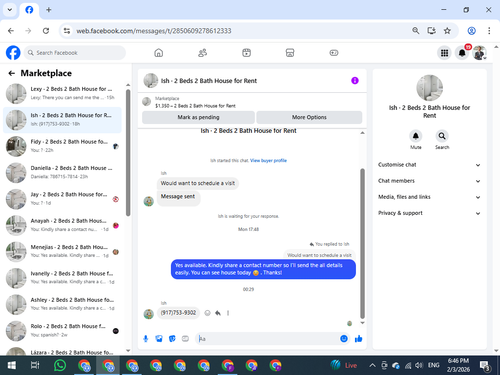Open the taskbar clock showing 6:46 PM

458,365
